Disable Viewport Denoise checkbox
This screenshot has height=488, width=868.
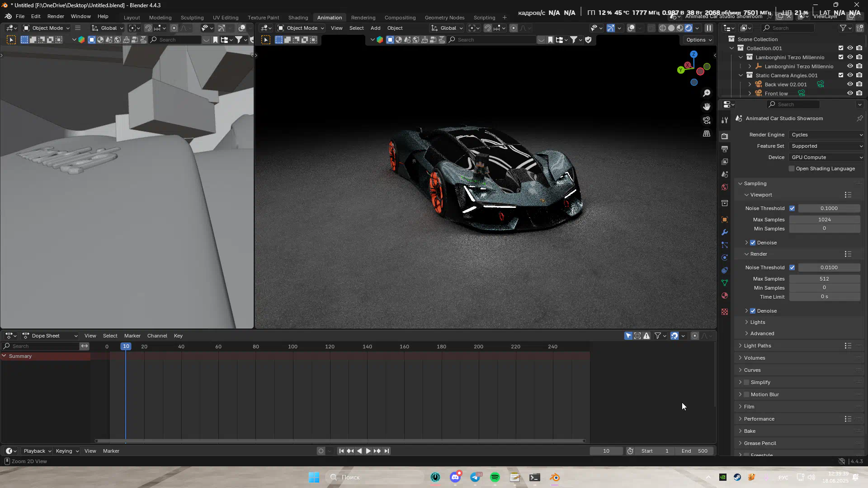click(x=753, y=243)
